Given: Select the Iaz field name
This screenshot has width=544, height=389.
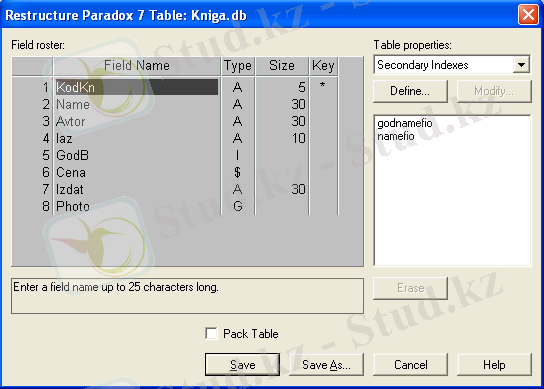Looking at the screenshot, I should 64,138.
